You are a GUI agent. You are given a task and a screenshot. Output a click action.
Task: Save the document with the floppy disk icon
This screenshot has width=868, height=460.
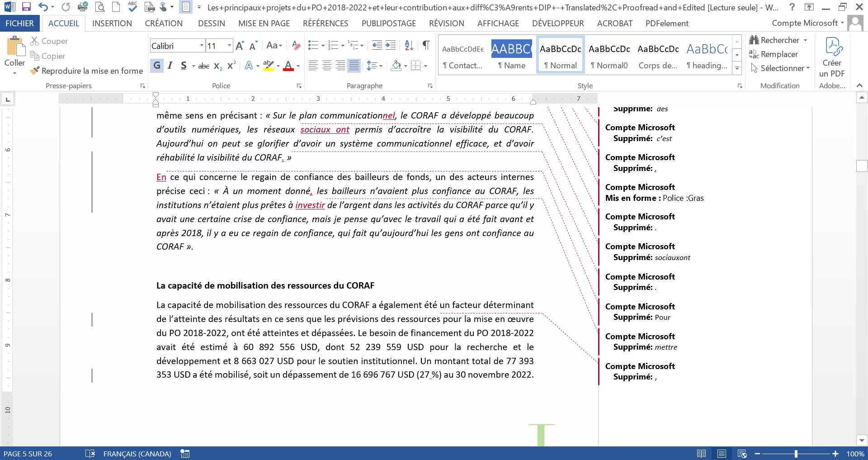pos(26,7)
